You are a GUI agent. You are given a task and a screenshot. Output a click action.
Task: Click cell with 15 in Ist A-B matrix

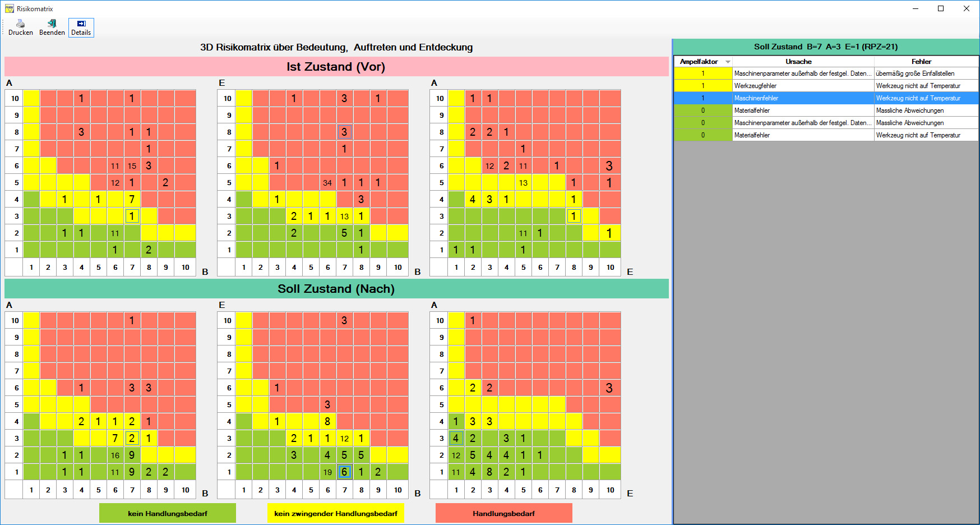(132, 166)
